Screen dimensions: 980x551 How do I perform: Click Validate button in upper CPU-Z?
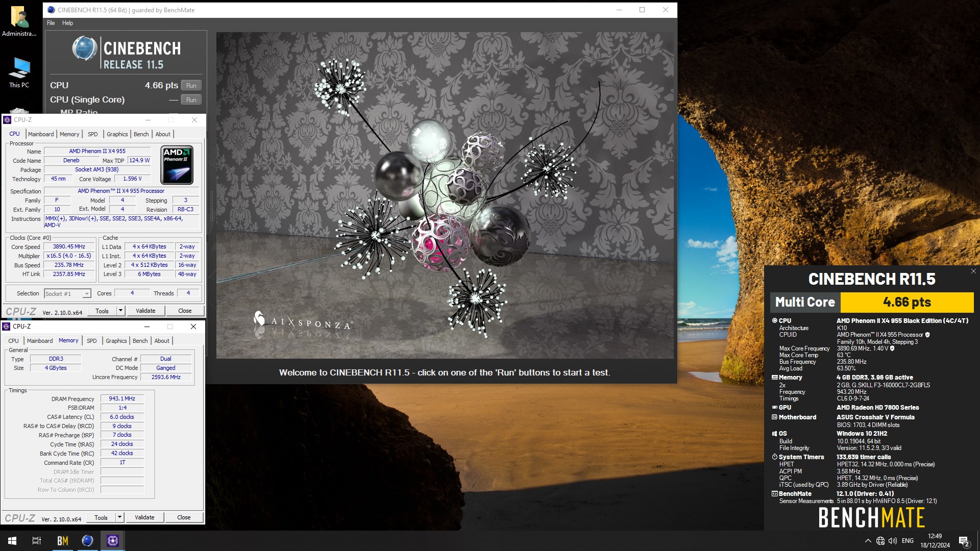click(145, 311)
